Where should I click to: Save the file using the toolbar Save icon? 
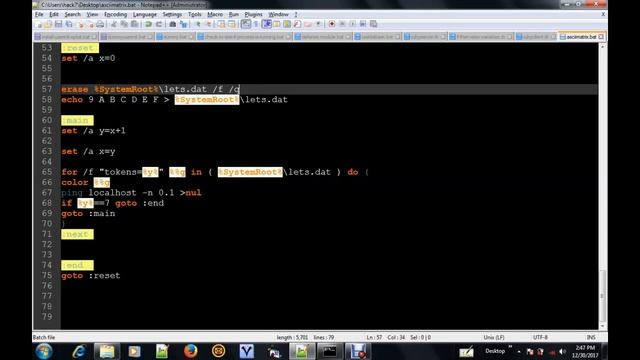coord(58,24)
